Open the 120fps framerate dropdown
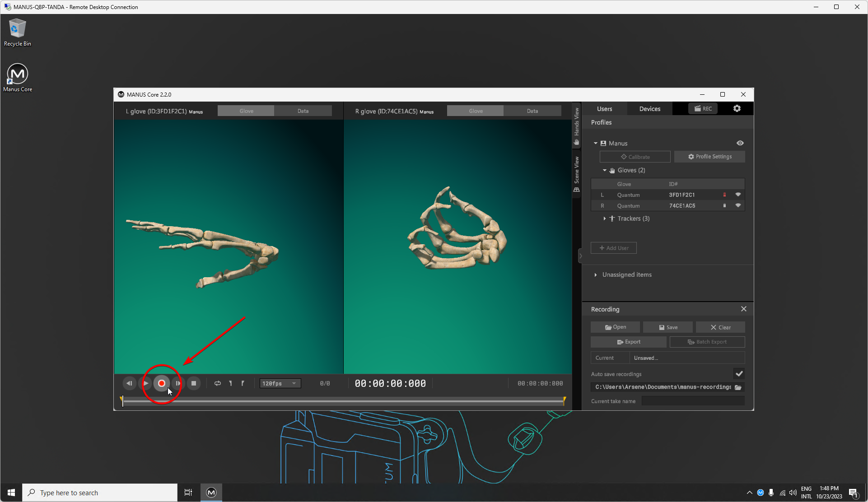The width and height of the screenshot is (868, 502). [280, 383]
